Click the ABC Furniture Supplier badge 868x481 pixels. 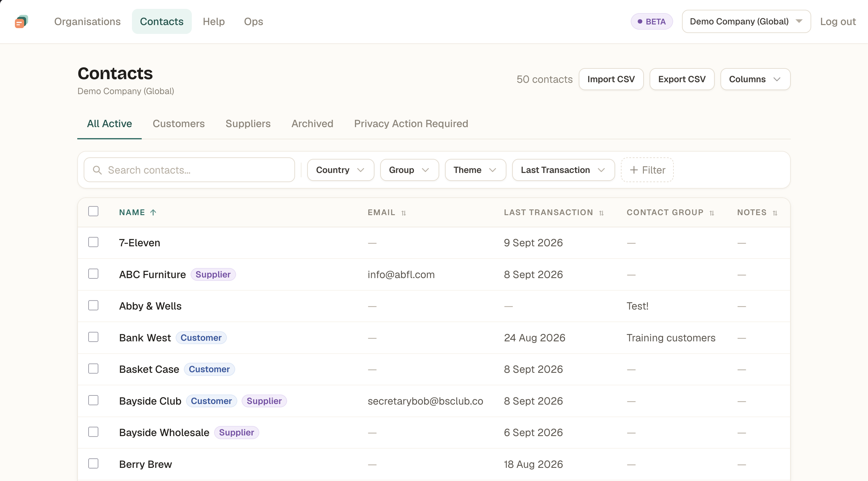[213, 274]
